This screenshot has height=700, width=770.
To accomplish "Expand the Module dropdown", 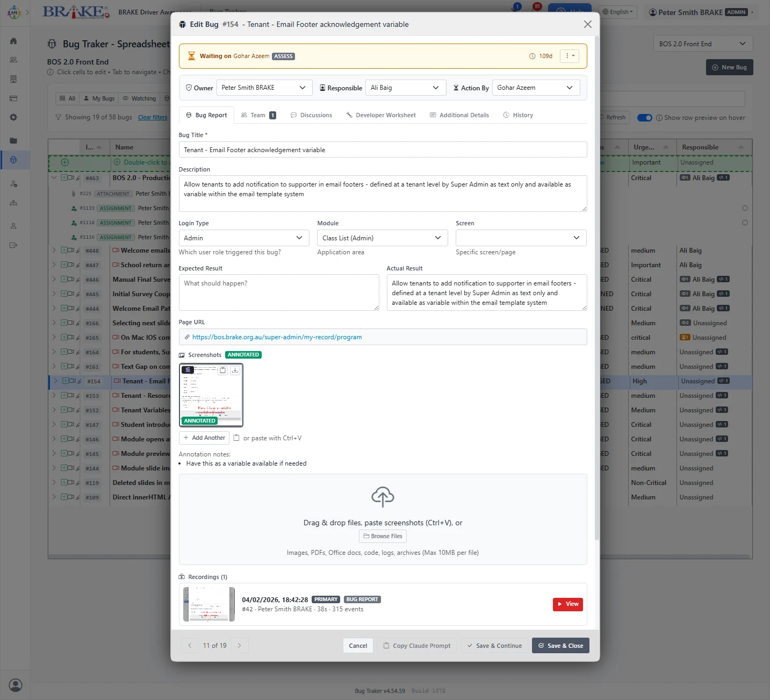I will (x=383, y=238).
